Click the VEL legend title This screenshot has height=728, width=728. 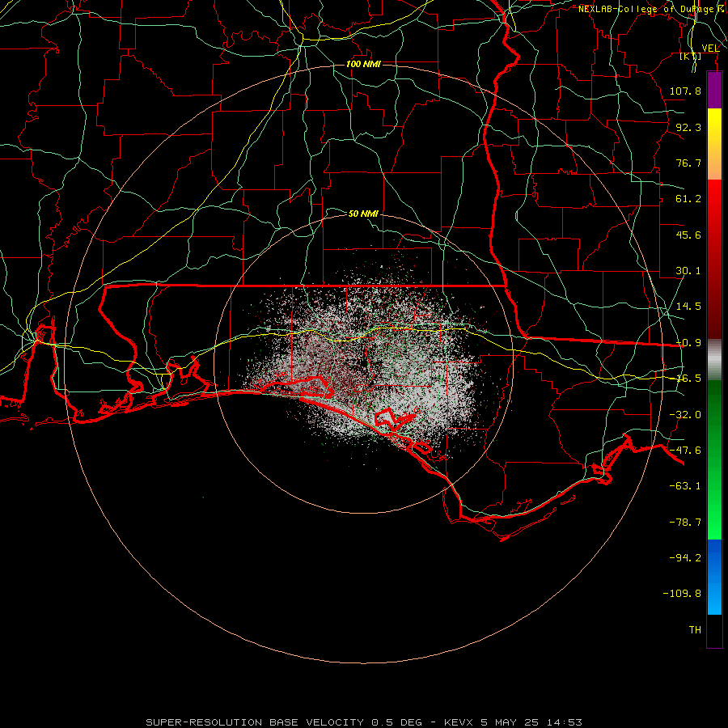(710, 49)
